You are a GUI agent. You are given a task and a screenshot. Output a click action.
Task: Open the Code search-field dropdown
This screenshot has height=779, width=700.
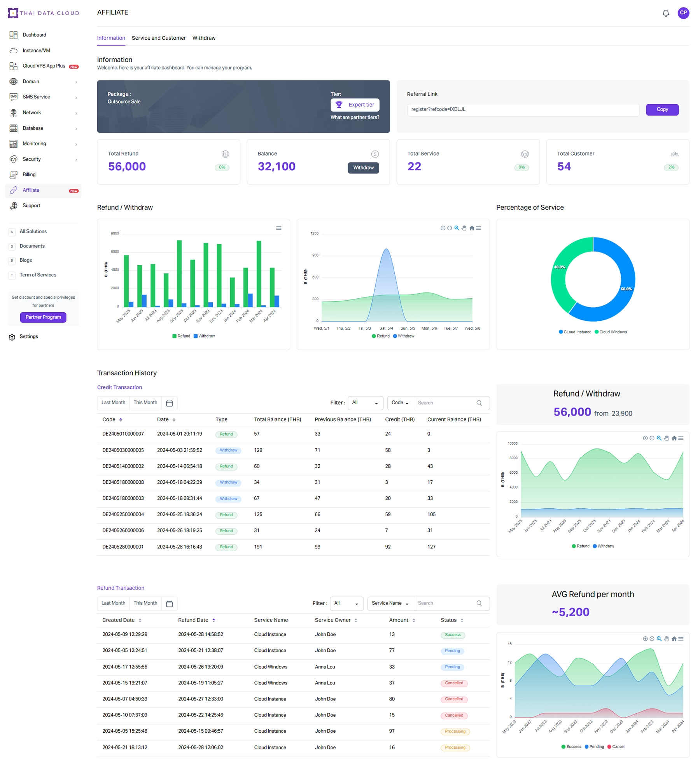[400, 403]
